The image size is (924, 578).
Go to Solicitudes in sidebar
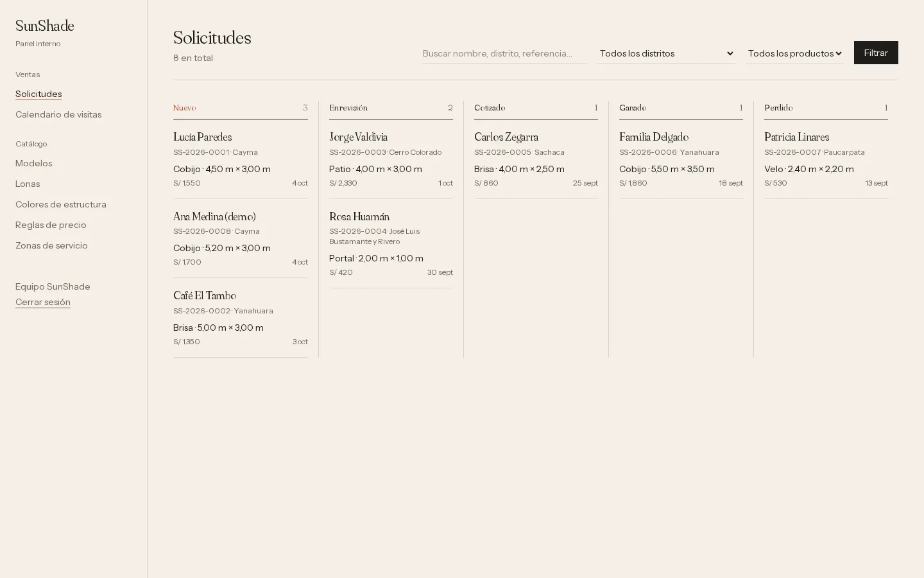tap(38, 94)
